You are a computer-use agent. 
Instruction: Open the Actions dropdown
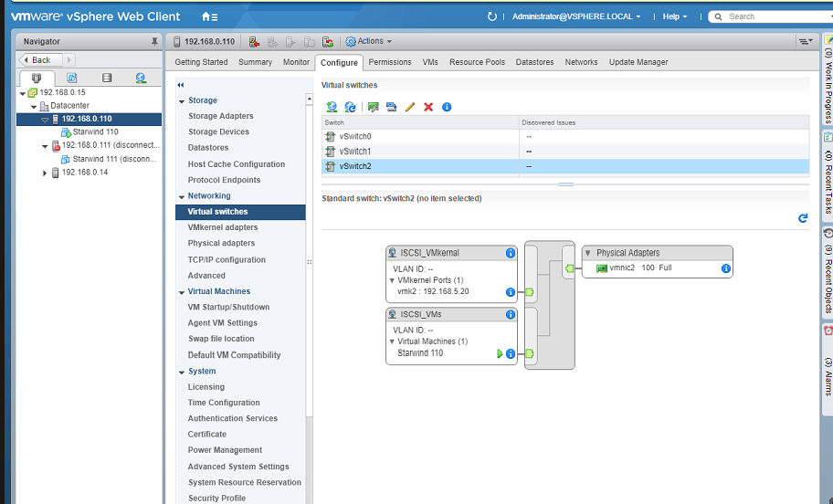[369, 41]
